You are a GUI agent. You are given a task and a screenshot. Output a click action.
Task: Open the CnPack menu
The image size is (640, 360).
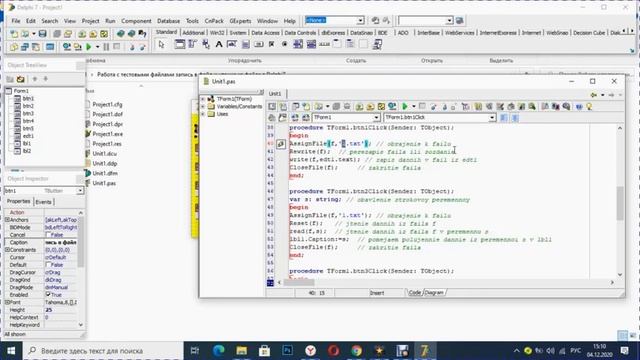tap(214, 21)
